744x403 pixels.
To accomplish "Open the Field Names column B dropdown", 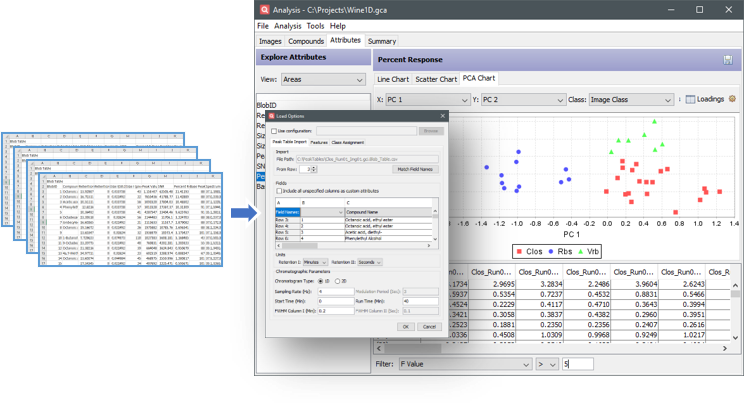I will coord(322,212).
